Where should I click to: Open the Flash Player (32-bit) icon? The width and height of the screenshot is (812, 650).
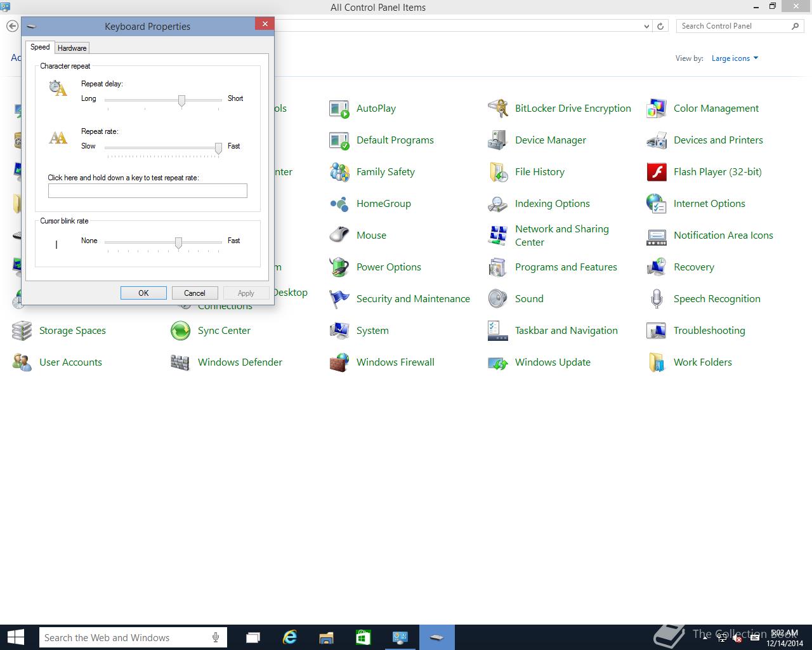pos(657,172)
